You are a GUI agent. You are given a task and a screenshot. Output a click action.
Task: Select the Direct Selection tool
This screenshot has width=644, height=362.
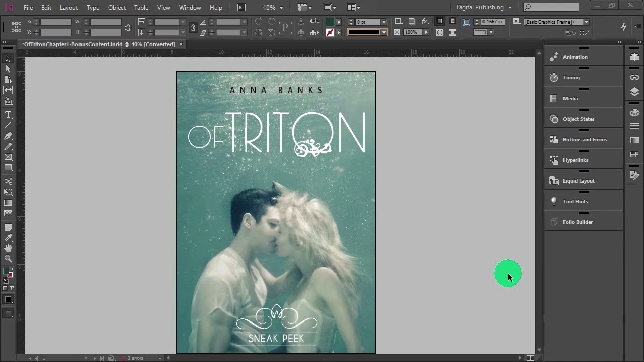[8, 69]
